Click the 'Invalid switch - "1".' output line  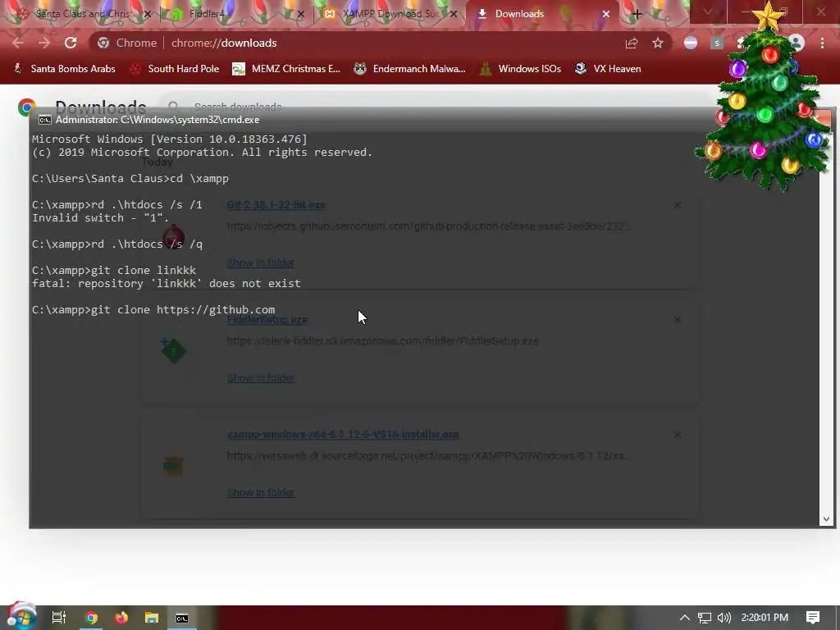[100, 217]
